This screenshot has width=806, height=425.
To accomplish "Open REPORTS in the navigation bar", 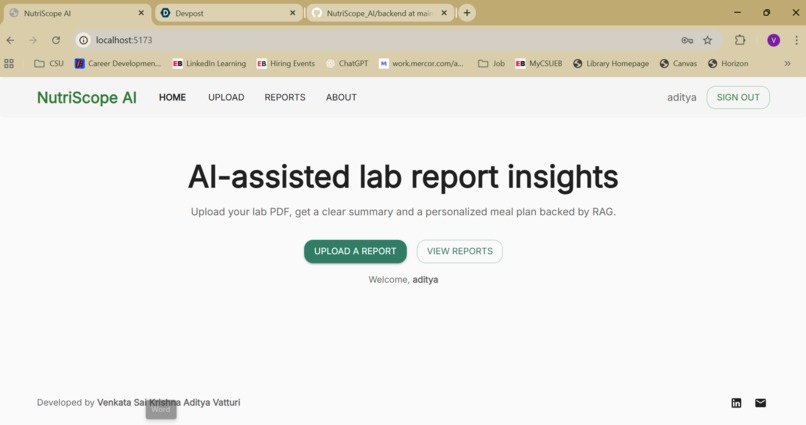I will pos(285,97).
